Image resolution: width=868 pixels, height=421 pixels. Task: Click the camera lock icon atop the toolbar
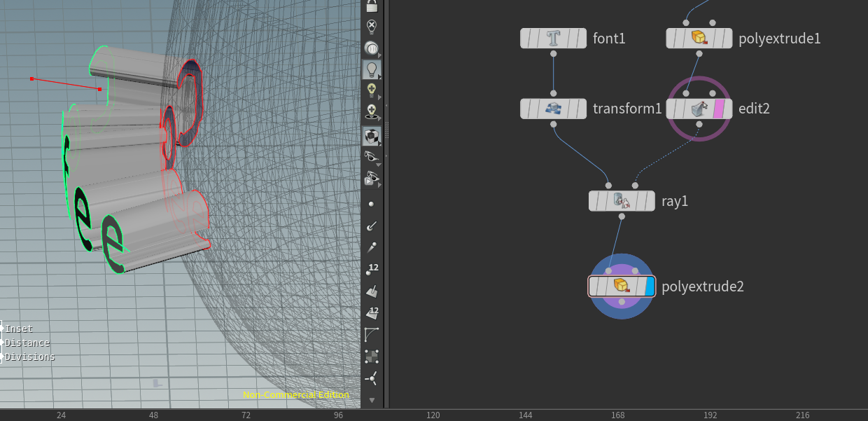[x=372, y=6]
